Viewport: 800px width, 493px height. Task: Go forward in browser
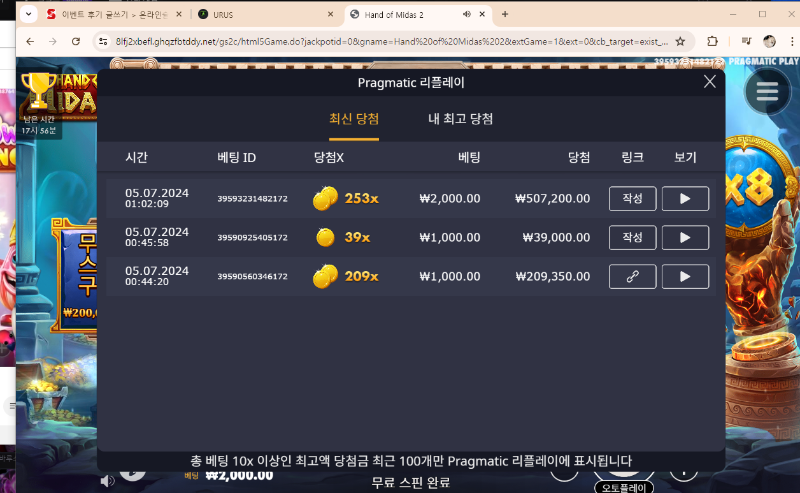pos(53,41)
